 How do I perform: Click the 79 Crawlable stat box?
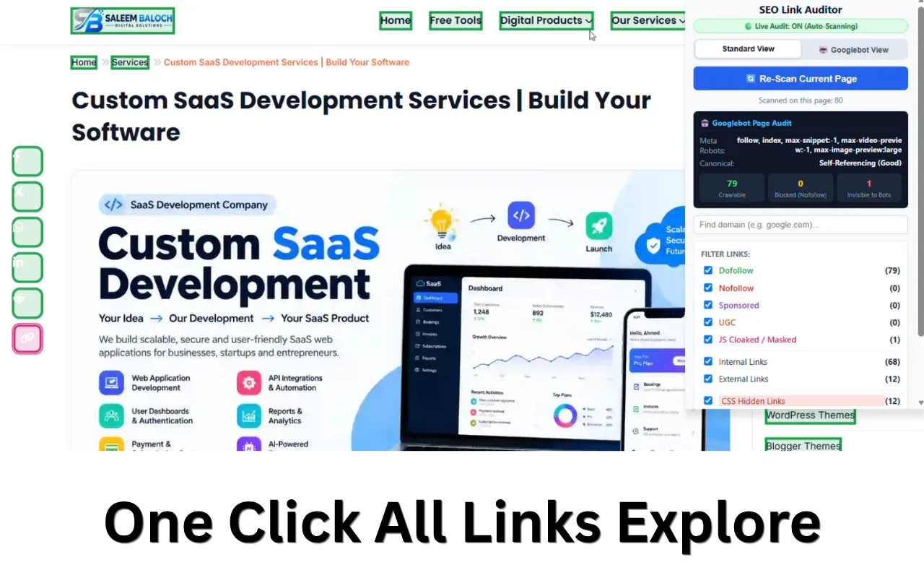(x=732, y=189)
